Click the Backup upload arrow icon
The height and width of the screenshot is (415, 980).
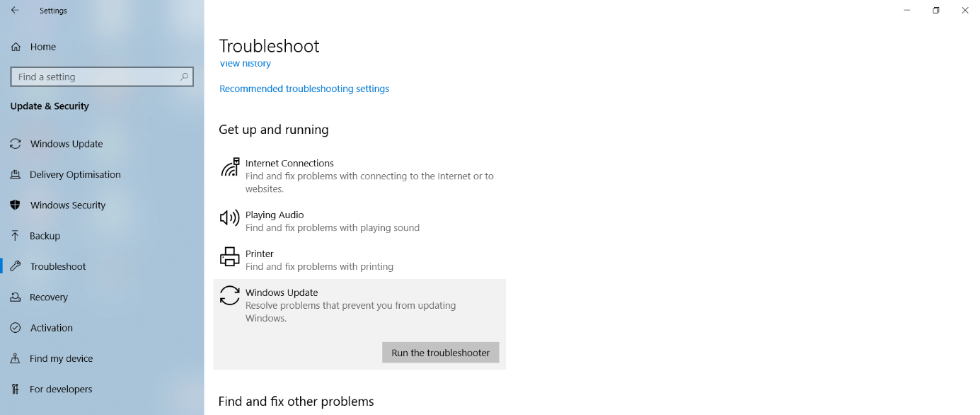click(16, 236)
